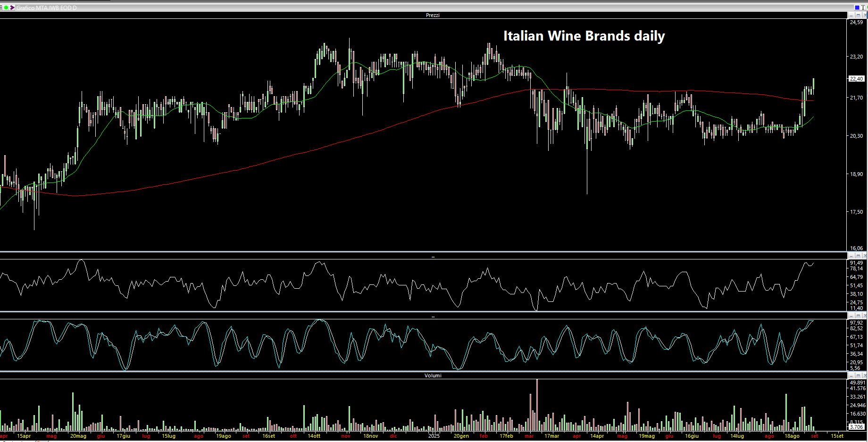Click the purple arrow icon in the title bar
The image size is (868, 442).
click(x=12, y=8)
